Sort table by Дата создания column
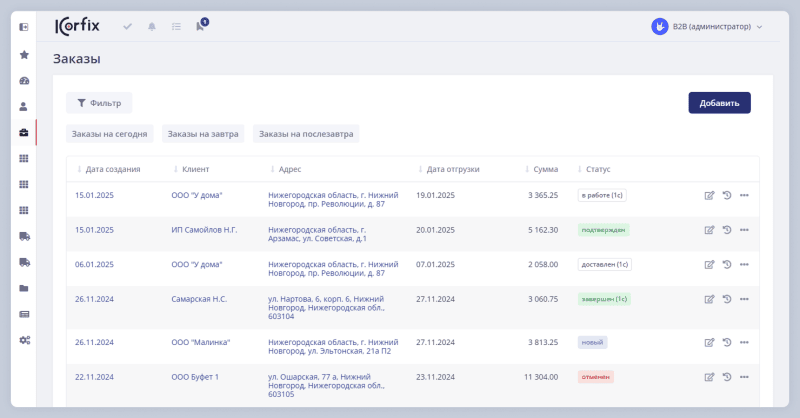Screen dimensions: 800x418 pyautogui.click(x=112, y=169)
